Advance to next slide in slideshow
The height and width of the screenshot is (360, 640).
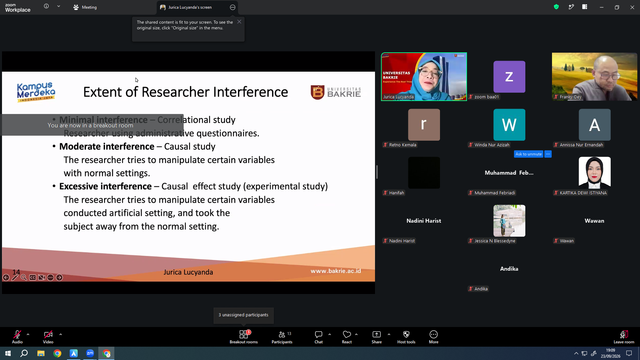60,278
